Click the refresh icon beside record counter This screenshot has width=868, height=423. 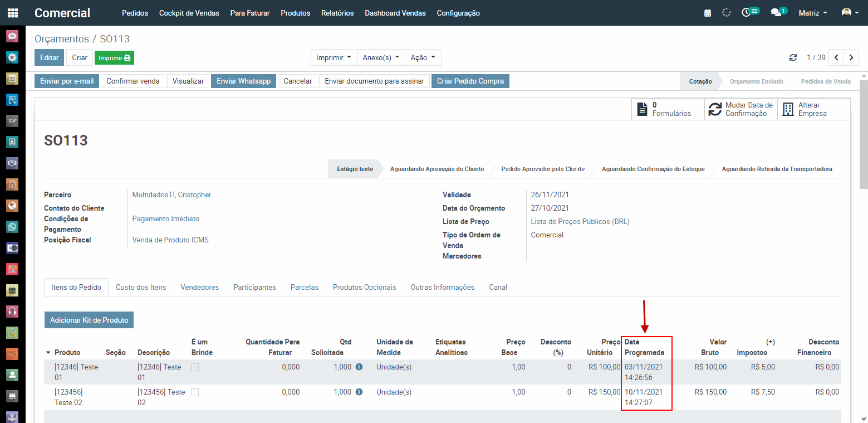[x=793, y=58]
